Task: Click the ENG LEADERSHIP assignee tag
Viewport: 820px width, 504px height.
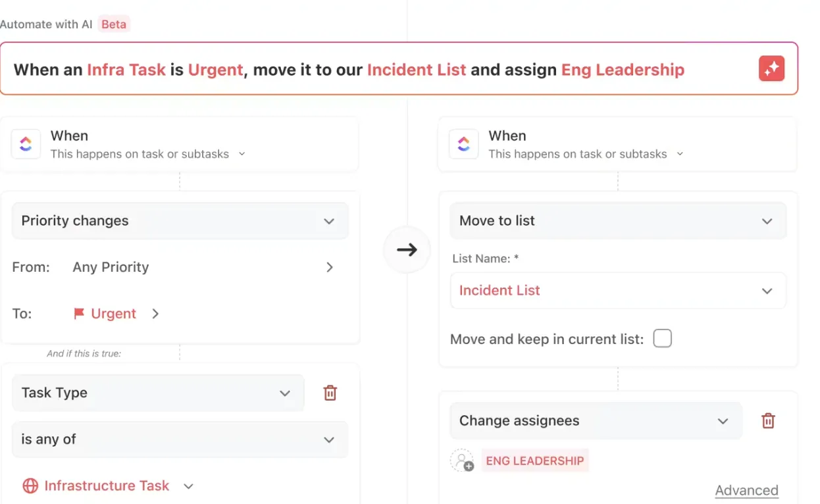Action: [x=534, y=461]
